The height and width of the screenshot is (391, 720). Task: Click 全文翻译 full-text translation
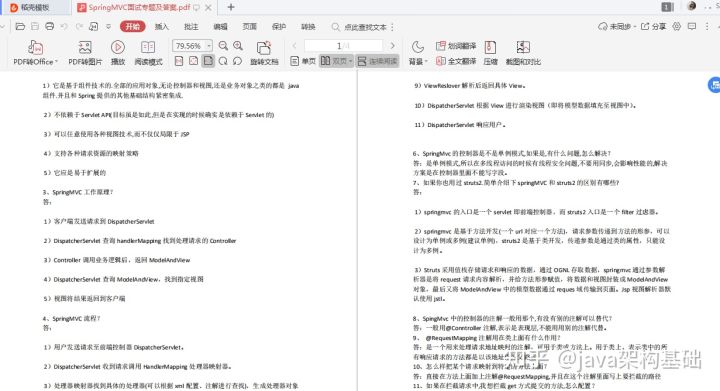[x=456, y=61]
